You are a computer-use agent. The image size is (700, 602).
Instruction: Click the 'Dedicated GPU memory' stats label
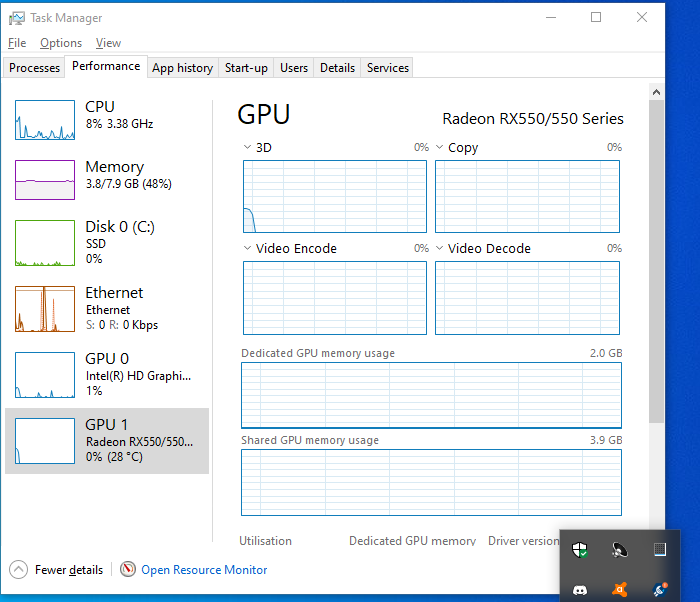pos(412,541)
